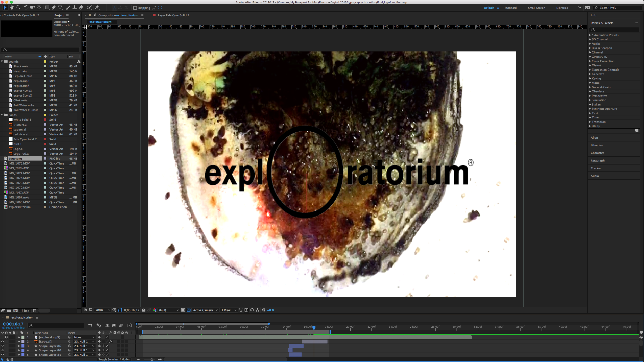Select the Small Screen workspace
Viewport: 644px width, 362px height.
tap(536, 8)
